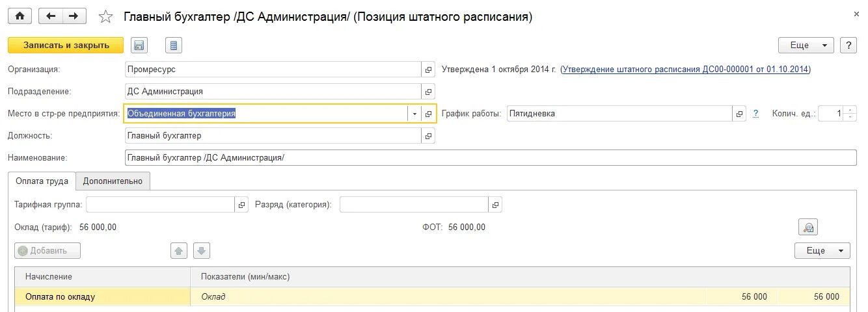Select the Оплата труда tab
Viewport: 868px width, 312px height.
pyautogui.click(x=42, y=181)
